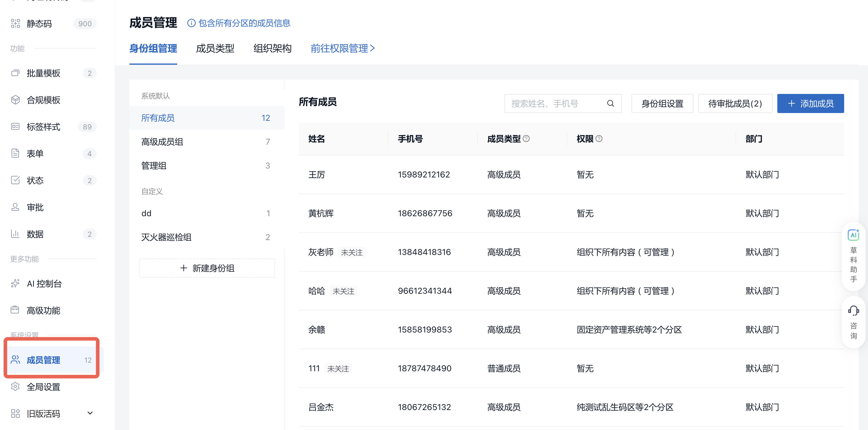
Task: Select the 所有成员 group
Action: coord(207,118)
